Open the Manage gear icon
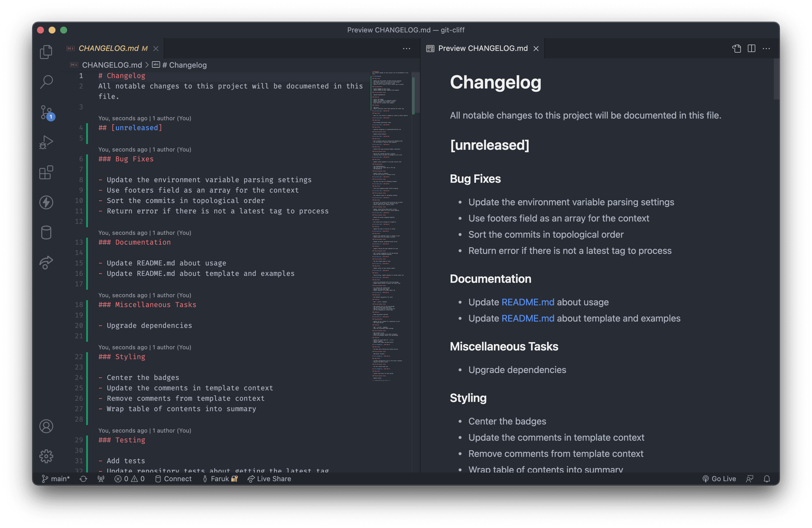The height and width of the screenshot is (528, 812). (46, 456)
